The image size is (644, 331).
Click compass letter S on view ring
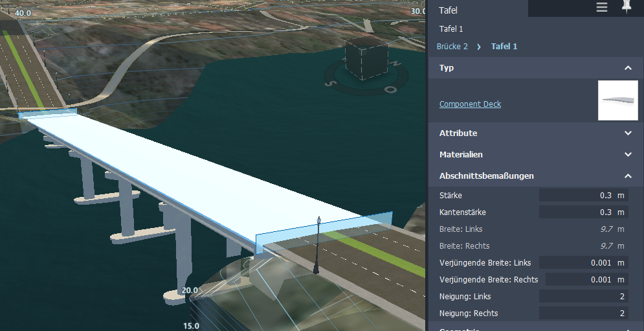coord(329,84)
